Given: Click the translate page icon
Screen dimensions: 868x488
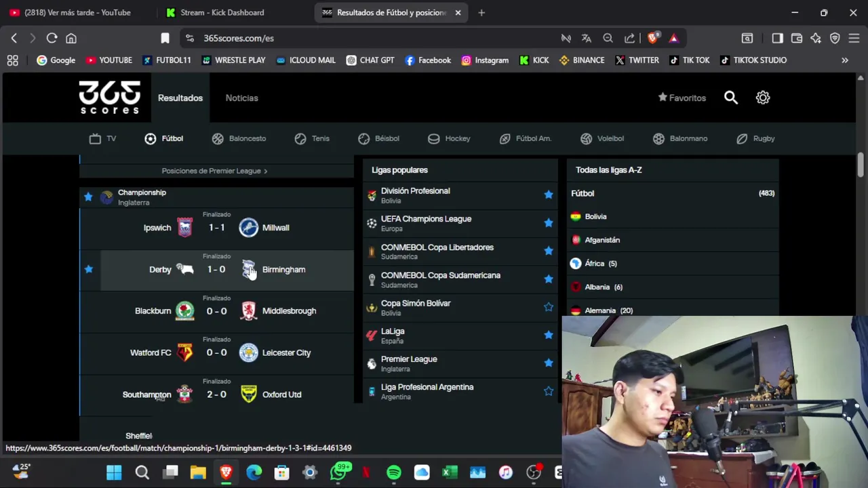Looking at the screenshot, I should click(587, 38).
